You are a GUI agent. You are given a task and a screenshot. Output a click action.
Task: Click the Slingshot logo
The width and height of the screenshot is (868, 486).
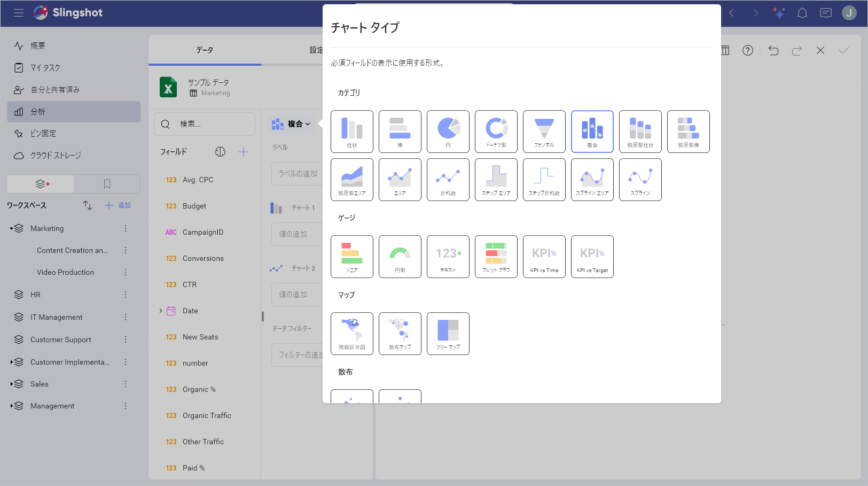pyautogui.click(x=68, y=13)
